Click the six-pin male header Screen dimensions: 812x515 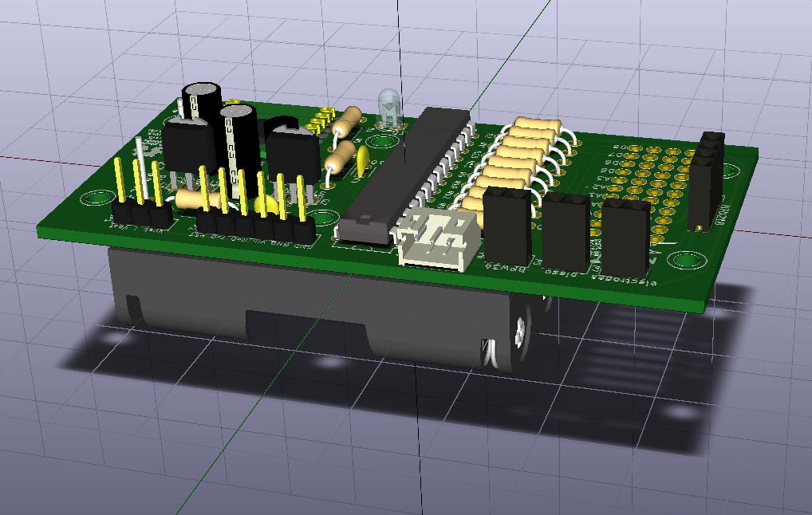[x=255, y=225]
